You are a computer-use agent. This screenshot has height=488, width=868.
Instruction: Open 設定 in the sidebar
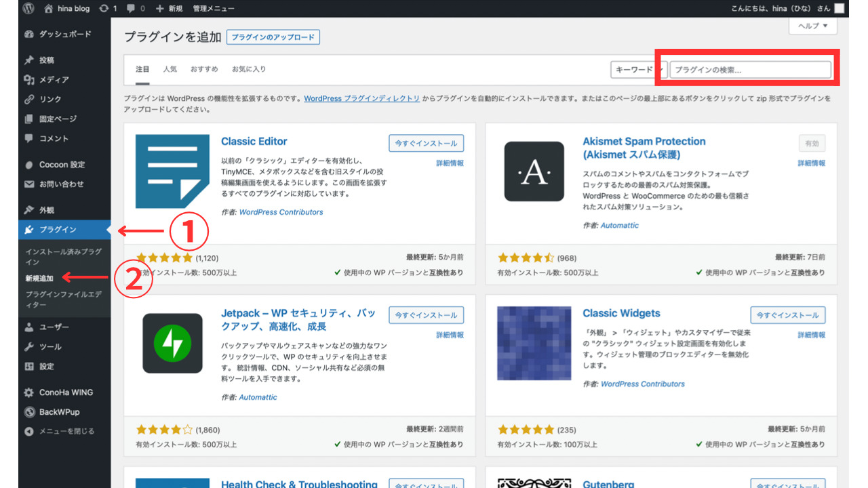[x=64, y=366]
